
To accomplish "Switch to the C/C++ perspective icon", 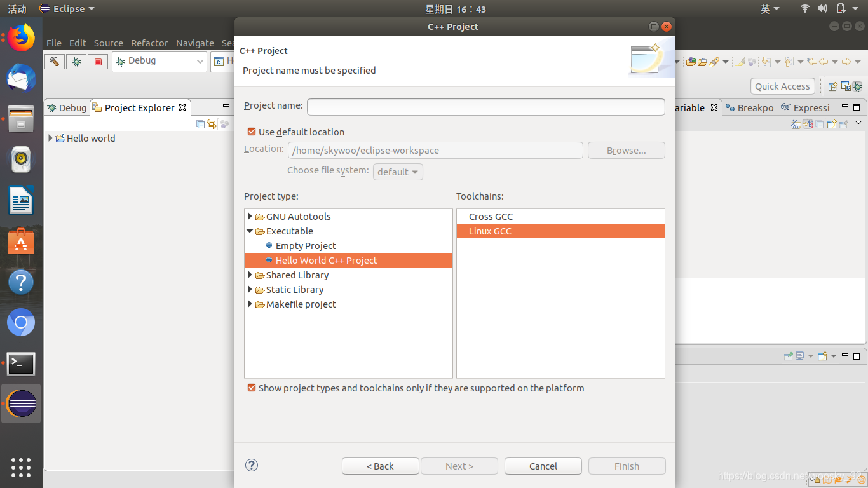I will [846, 86].
